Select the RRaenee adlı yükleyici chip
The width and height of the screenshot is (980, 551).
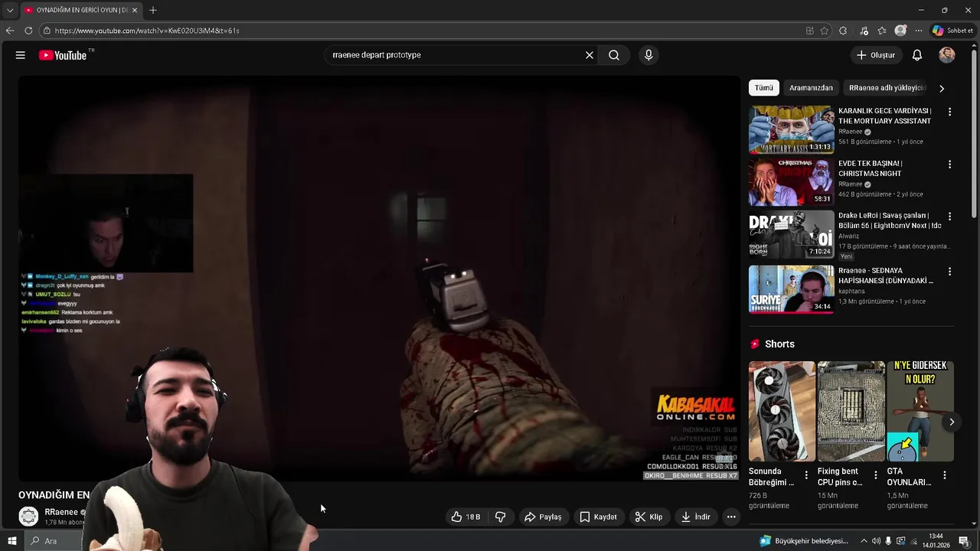click(x=887, y=88)
